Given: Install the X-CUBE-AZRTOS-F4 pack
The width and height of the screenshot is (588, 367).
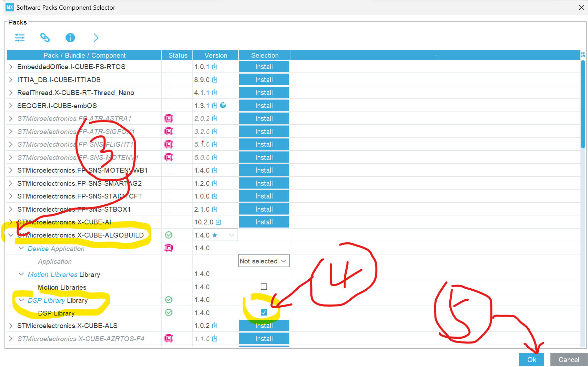Looking at the screenshot, I should [x=264, y=339].
